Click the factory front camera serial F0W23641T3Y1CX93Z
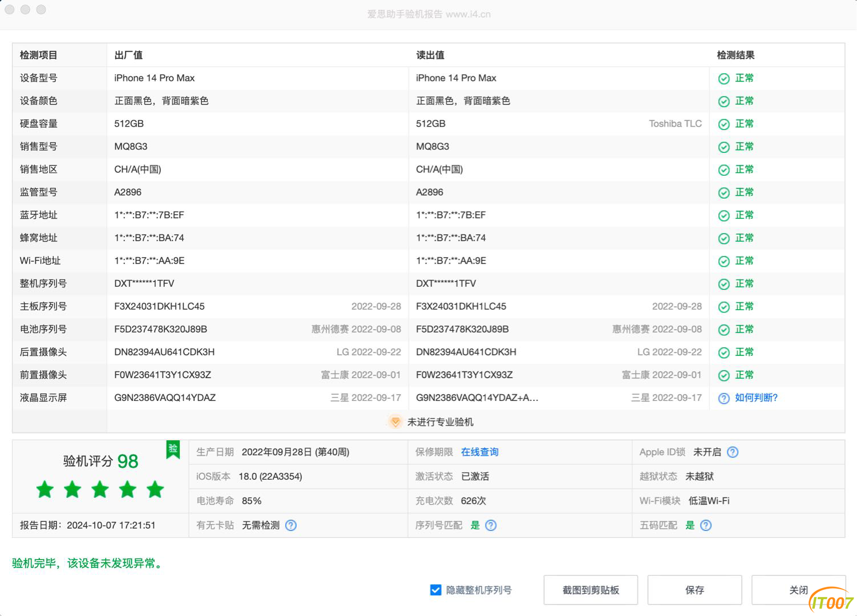Viewport: 857px width, 616px height. pos(163,375)
